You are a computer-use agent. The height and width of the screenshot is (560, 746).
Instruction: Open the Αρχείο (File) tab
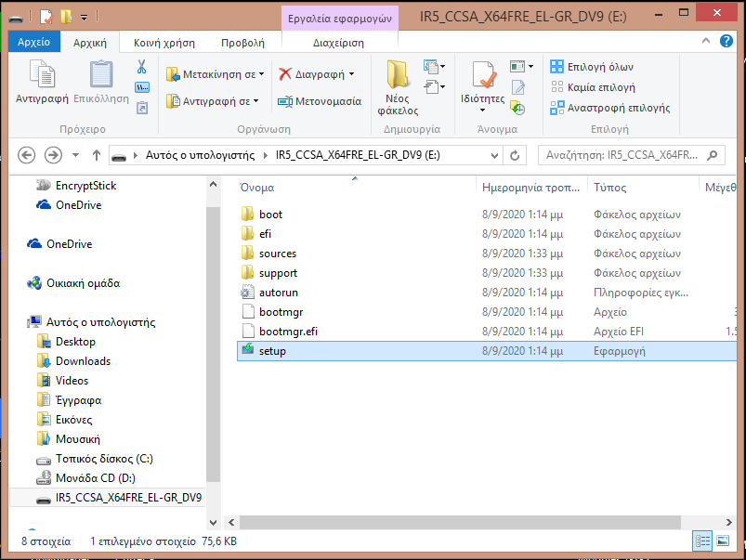coord(33,42)
